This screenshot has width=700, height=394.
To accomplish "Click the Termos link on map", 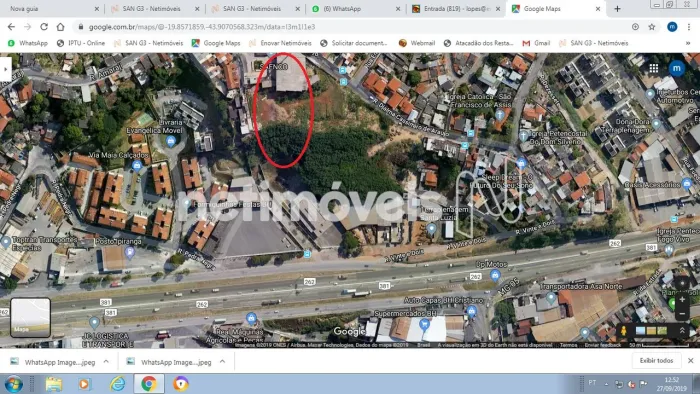I will 568,345.
